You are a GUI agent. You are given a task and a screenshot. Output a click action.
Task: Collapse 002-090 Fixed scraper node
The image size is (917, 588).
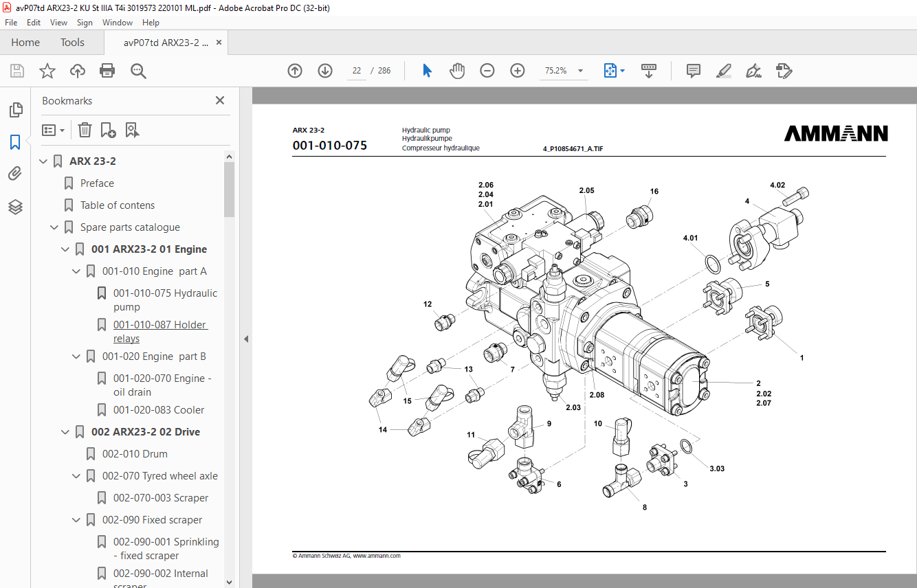pyautogui.click(x=76, y=520)
